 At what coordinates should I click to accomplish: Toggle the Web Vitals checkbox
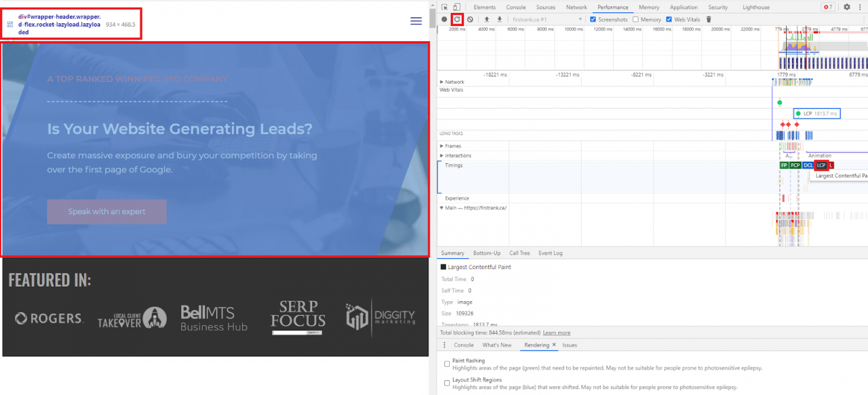tap(669, 19)
